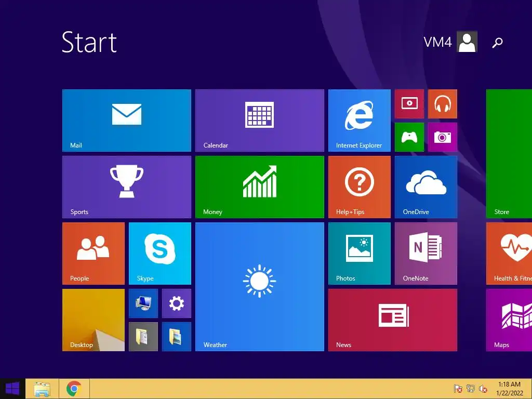Open the Pictures folder tile

click(177, 337)
